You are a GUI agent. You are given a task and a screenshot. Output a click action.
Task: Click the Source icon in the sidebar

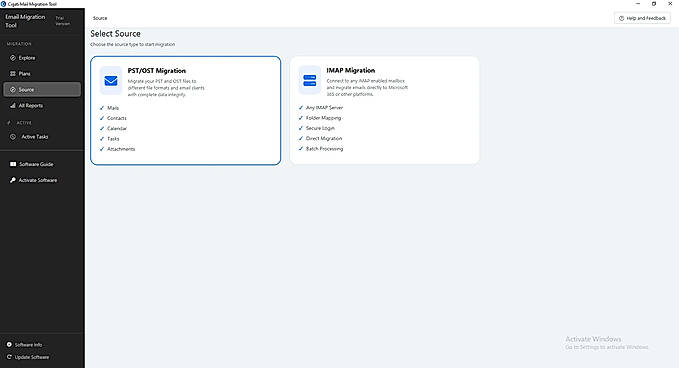13,90
